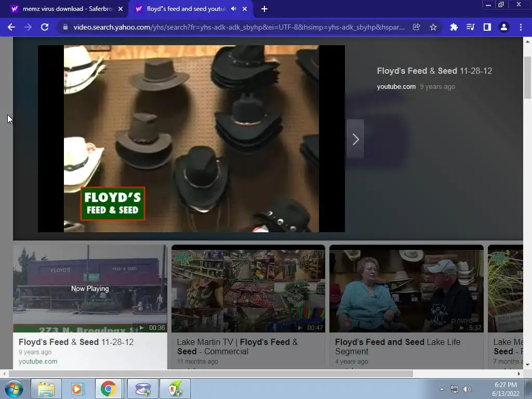
Task: Click the vertical scrollbar up arrow
Action: pyautogui.click(x=527, y=42)
